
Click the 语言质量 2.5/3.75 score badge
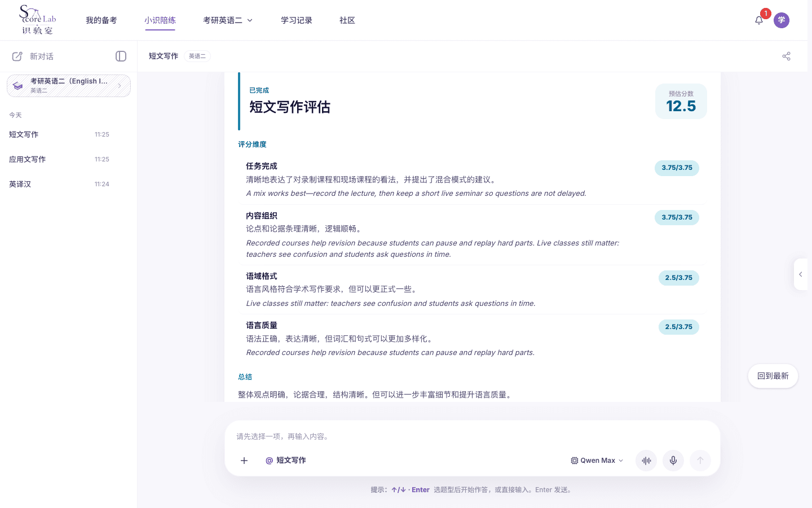[679, 327]
